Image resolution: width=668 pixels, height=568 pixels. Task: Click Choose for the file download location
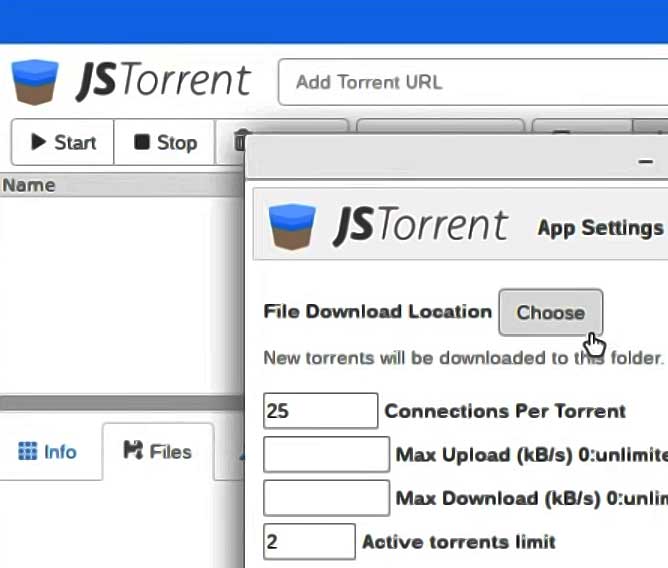550,313
